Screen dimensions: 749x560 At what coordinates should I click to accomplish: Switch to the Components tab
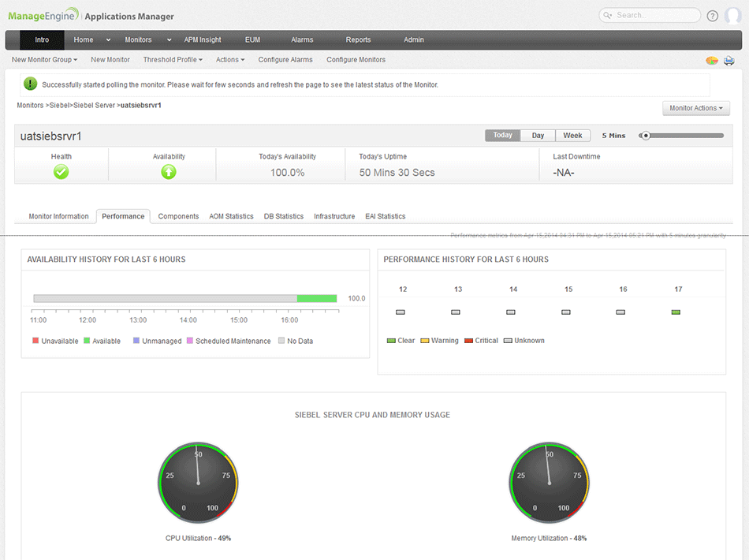[178, 216]
